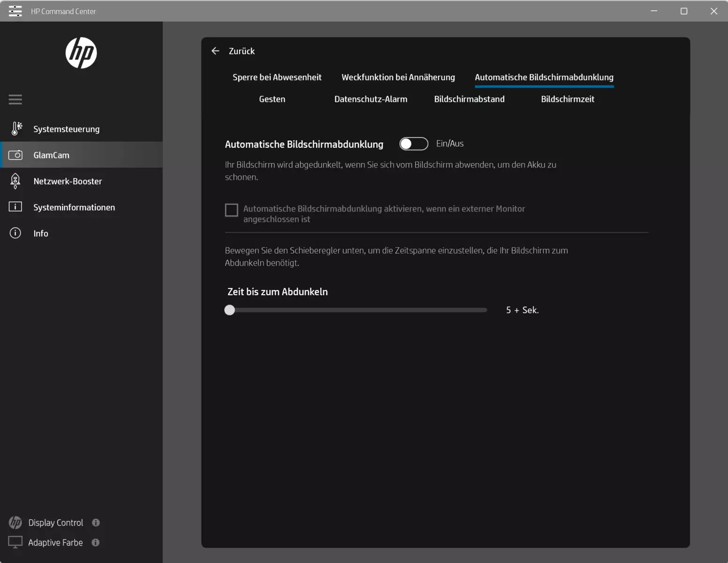Click the back arrow icon

point(215,51)
